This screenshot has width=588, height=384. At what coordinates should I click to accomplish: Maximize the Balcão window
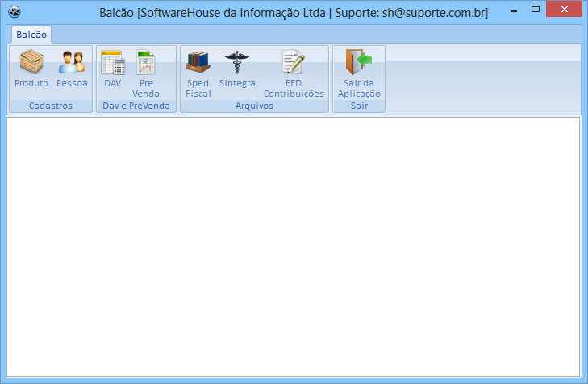pos(536,10)
